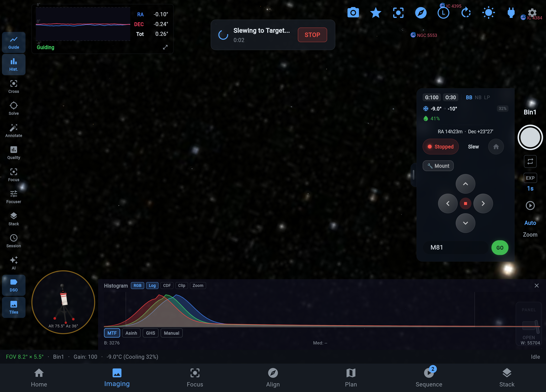
Task: Activate the Annotate wand tool
Action: [14, 131]
